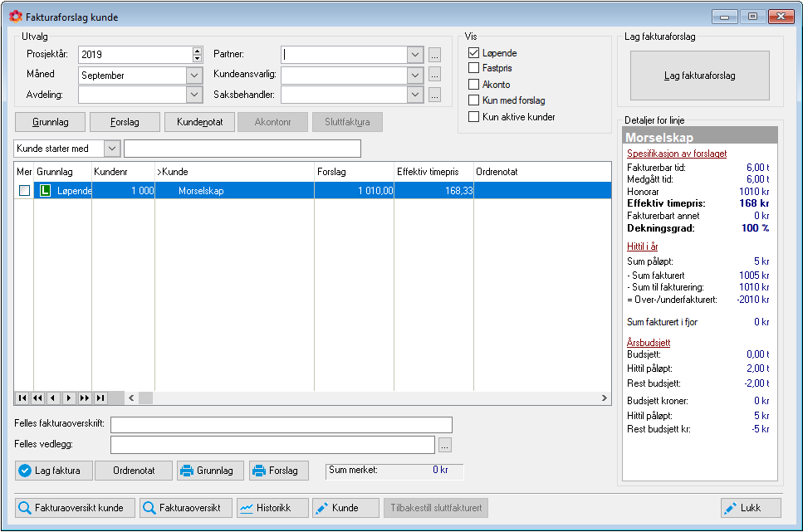Print Grunnlag using printer button

(210, 471)
